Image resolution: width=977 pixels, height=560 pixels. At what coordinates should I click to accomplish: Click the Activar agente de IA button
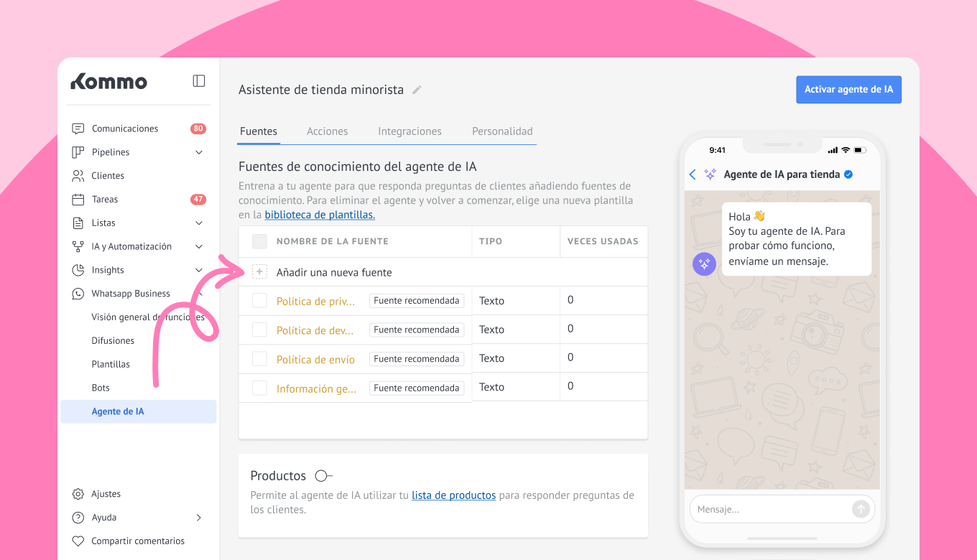coord(848,90)
